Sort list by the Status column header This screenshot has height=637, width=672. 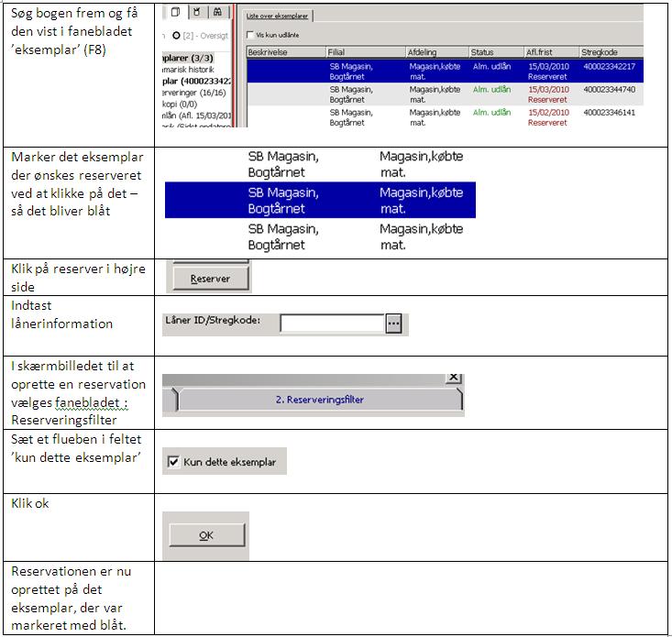pyautogui.click(x=494, y=52)
